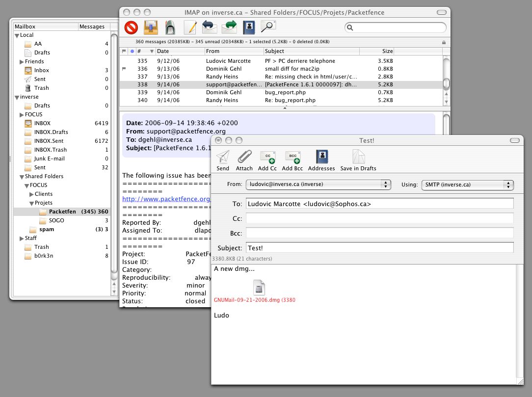Sort messages by Size column
Viewport: 532px width, 397px height.
pos(376,51)
